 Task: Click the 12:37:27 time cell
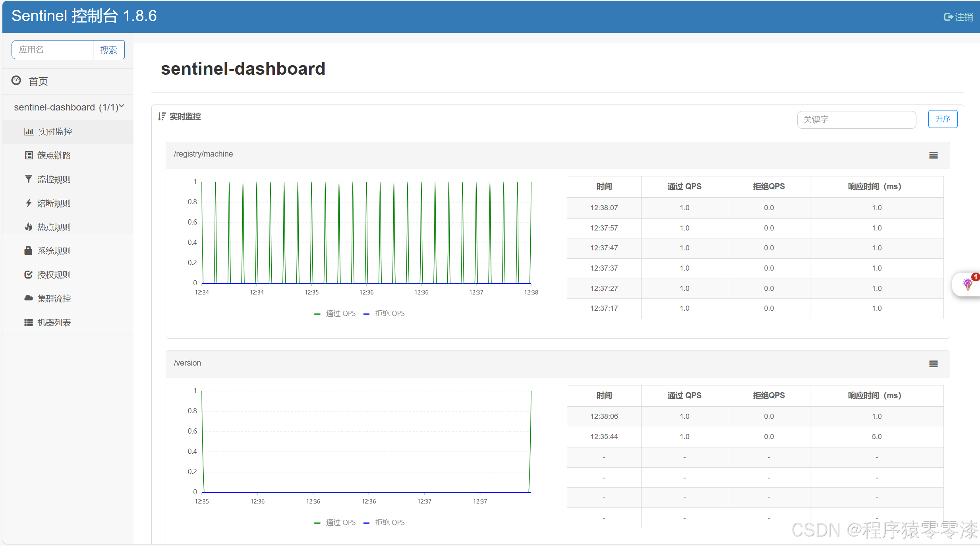coord(604,288)
